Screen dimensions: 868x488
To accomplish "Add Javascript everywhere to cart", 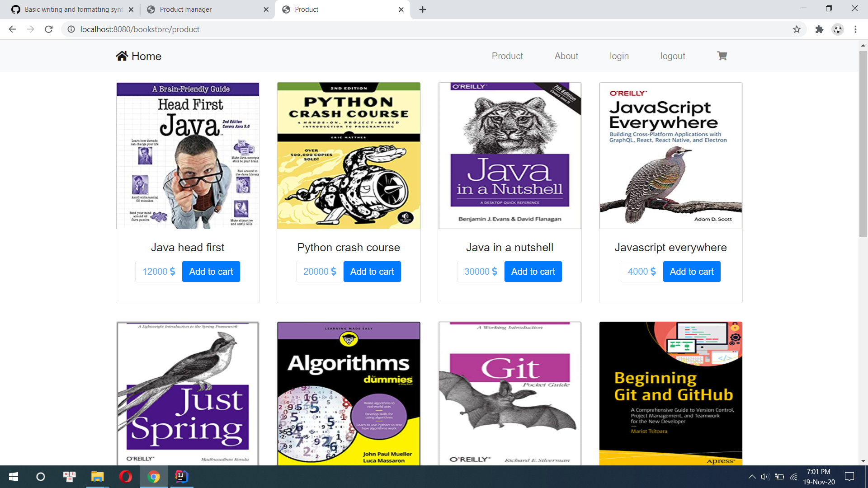I will (691, 272).
